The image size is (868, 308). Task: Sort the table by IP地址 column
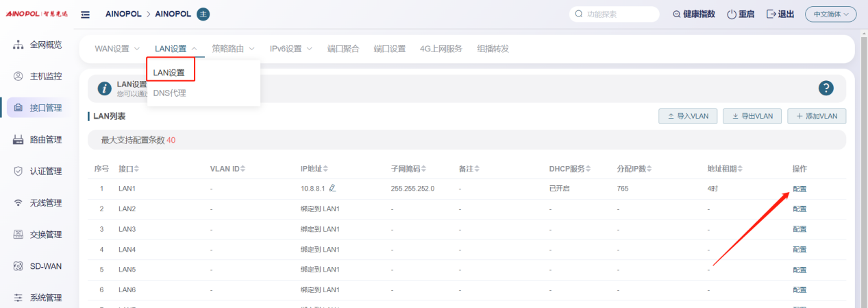[x=316, y=169]
